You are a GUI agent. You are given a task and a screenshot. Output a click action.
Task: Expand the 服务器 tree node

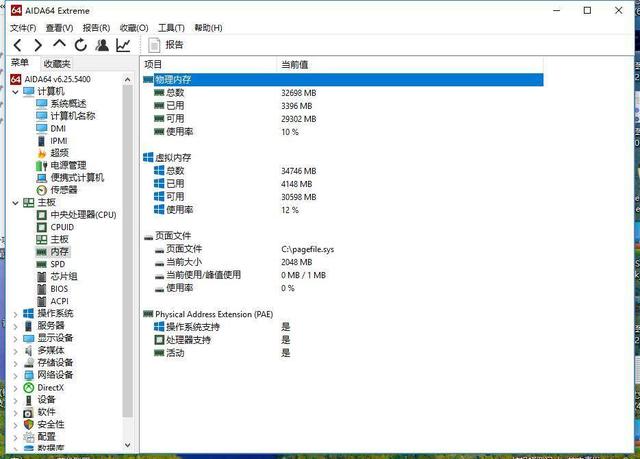coord(15,326)
